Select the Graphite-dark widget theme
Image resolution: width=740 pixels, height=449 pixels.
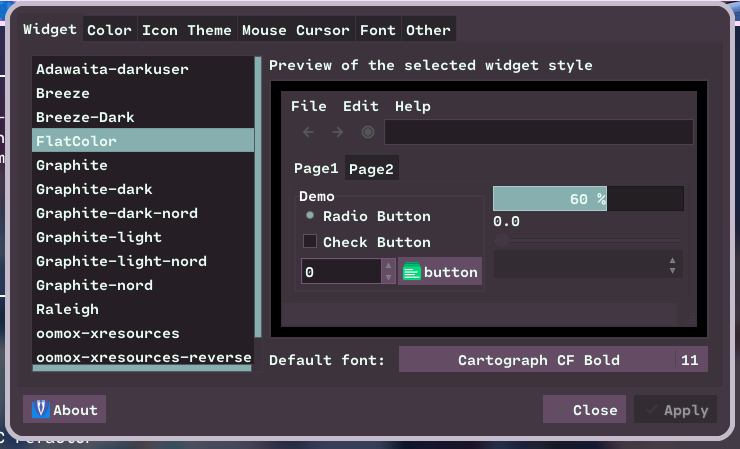coord(143,189)
